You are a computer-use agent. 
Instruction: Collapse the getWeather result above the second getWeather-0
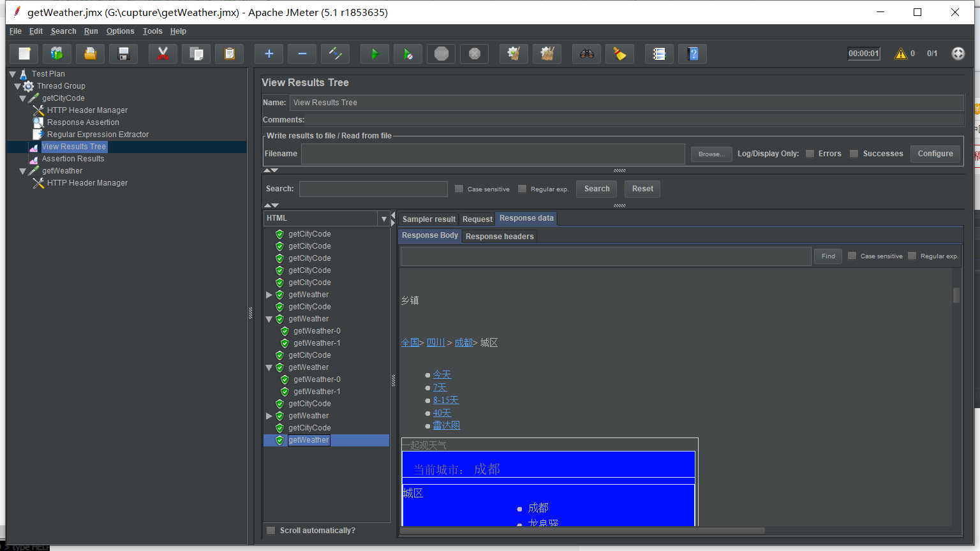(x=269, y=367)
